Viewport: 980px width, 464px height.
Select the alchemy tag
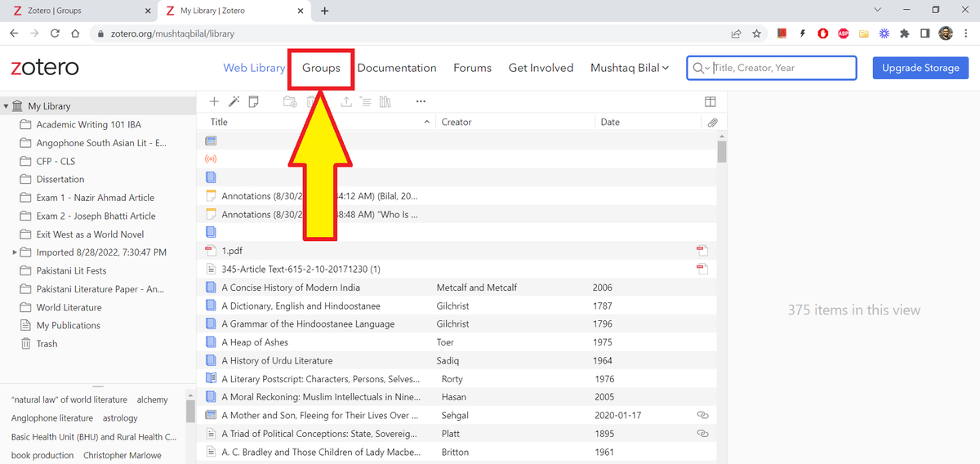click(x=153, y=399)
